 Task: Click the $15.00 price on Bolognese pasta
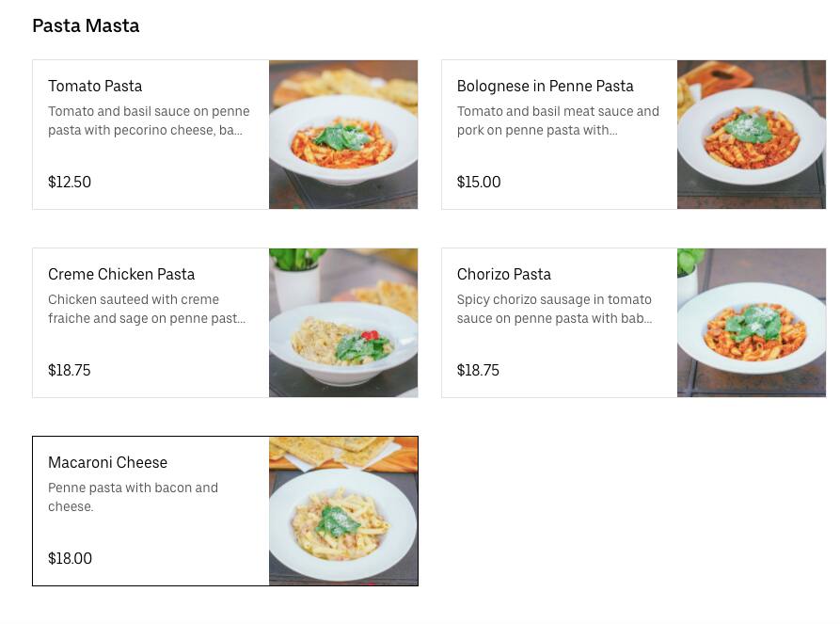click(x=479, y=183)
